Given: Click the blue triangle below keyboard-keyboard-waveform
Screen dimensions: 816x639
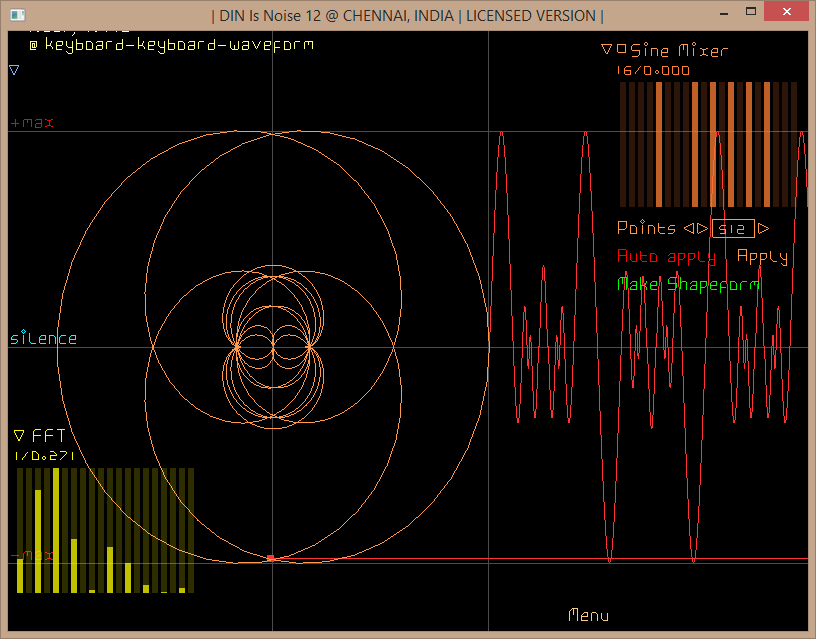Looking at the screenshot, I should [x=14, y=70].
